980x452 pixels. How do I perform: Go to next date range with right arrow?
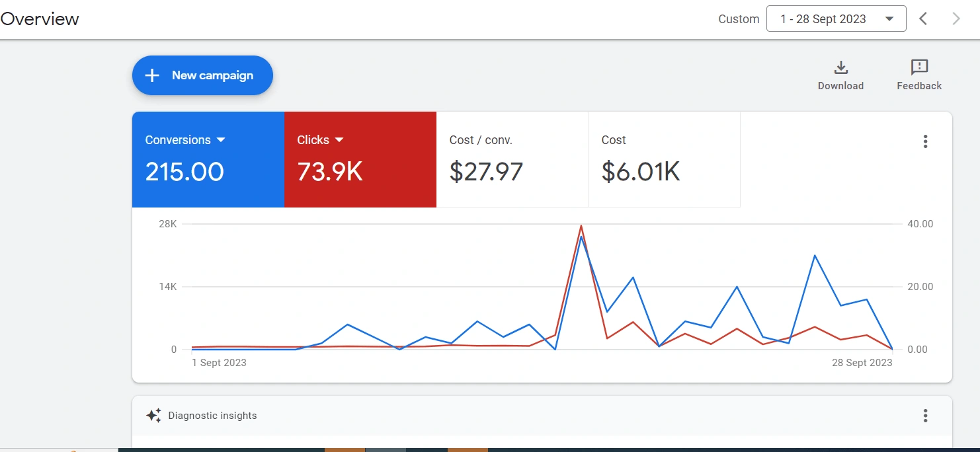[x=956, y=19]
